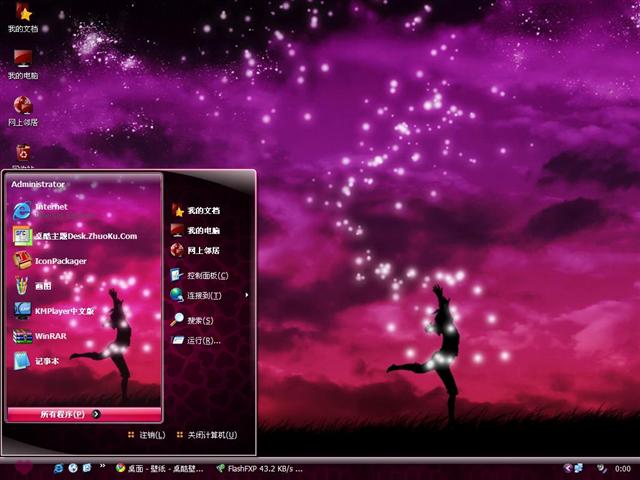
Task: Open 运行(R)... dialog from Start menu
Action: point(203,341)
